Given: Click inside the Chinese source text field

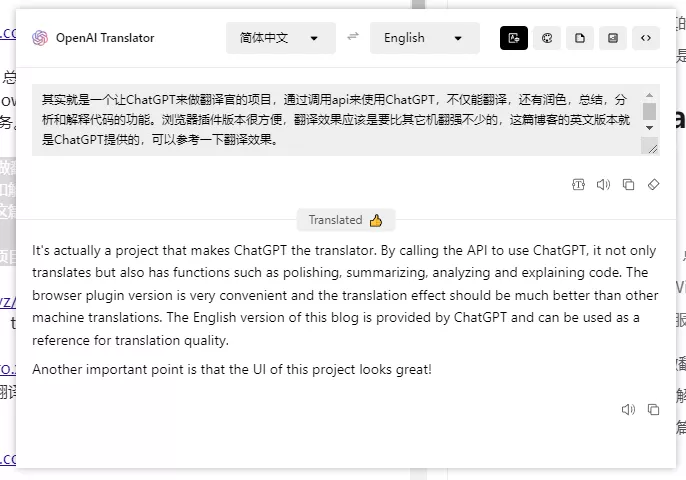Looking at the screenshot, I should (x=330, y=120).
